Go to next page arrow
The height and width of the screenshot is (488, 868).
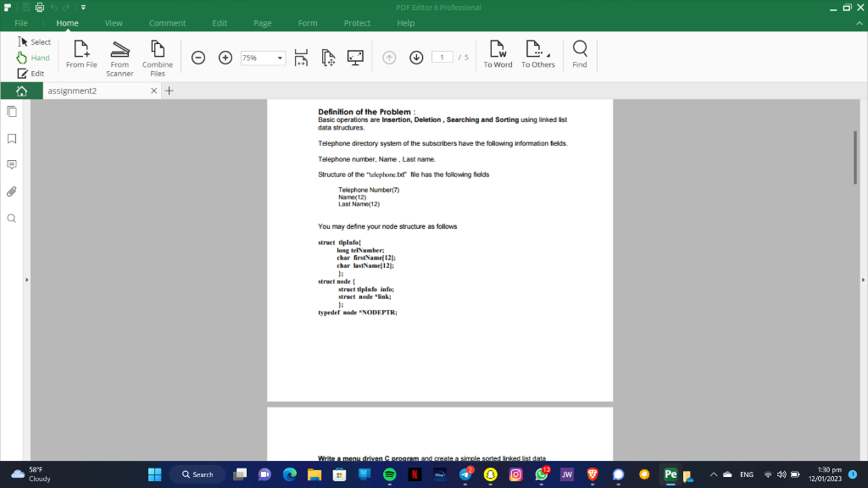coord(416,58)
